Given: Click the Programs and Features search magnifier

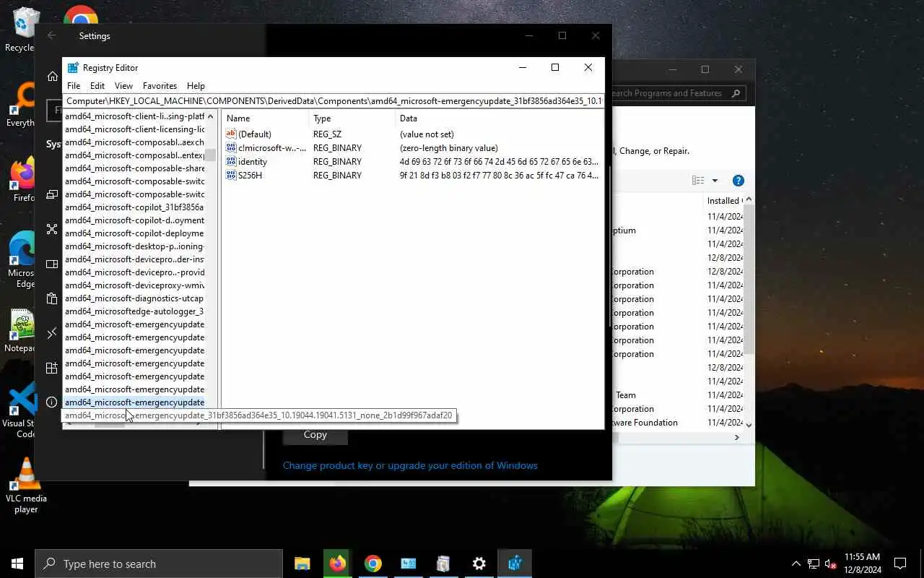Looking at the screenshot, I should click(736, 93).
